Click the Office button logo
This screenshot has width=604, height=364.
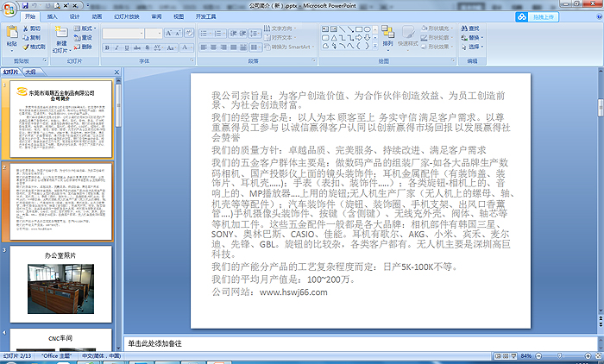[10, 9]
